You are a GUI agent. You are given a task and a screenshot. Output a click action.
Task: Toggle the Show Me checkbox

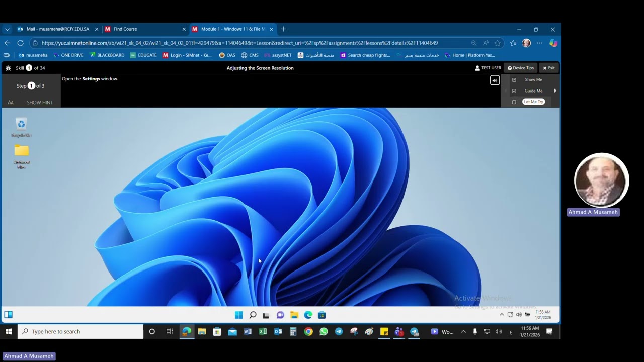coord(514,80)
